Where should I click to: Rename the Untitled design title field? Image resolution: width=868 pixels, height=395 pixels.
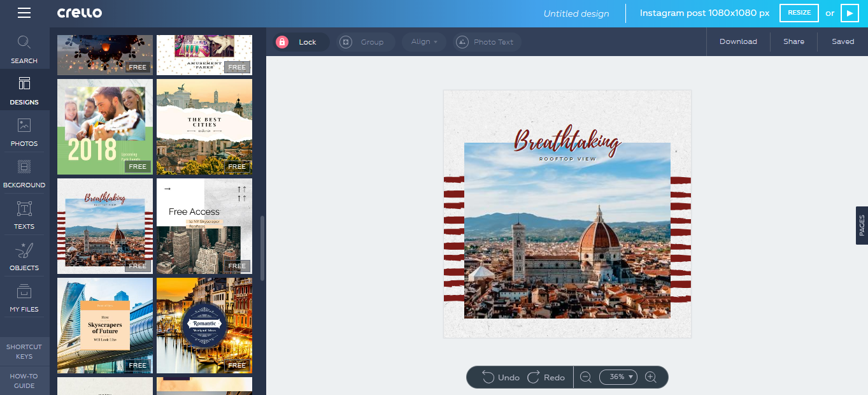point(576,13)
